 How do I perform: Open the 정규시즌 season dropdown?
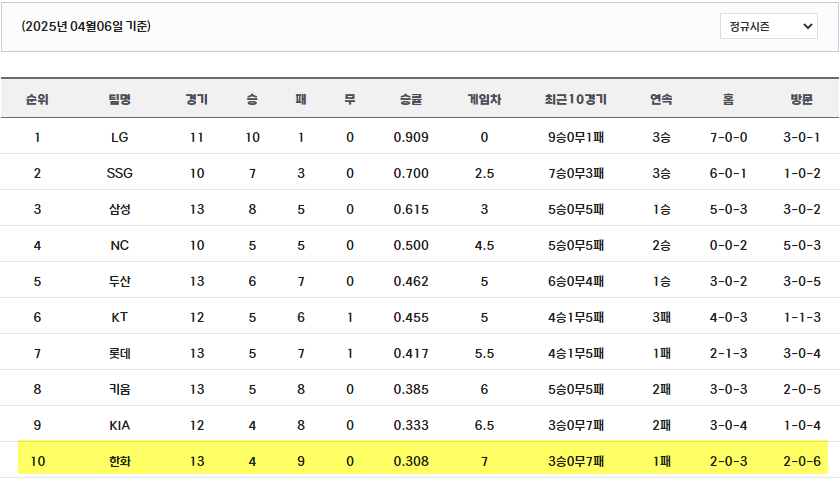pyautogui.click(x=768, y=26)
